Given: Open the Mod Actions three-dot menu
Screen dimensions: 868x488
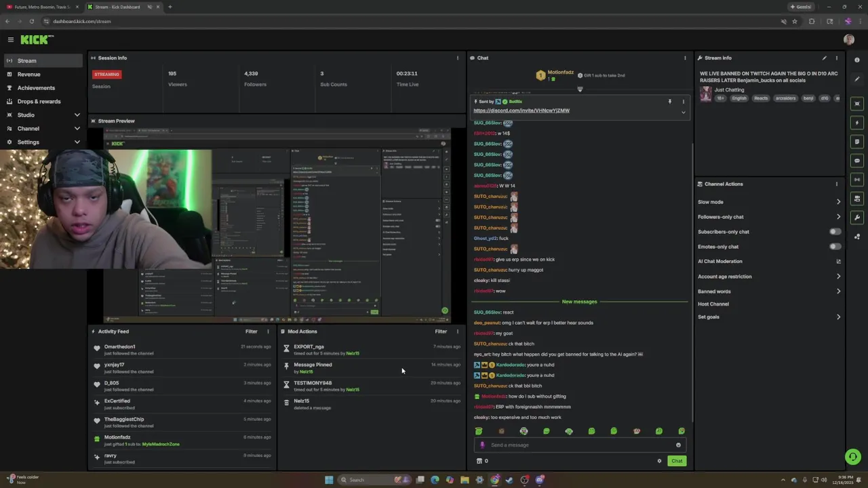Looking at the screenshot, I should [x=457, y=331].
